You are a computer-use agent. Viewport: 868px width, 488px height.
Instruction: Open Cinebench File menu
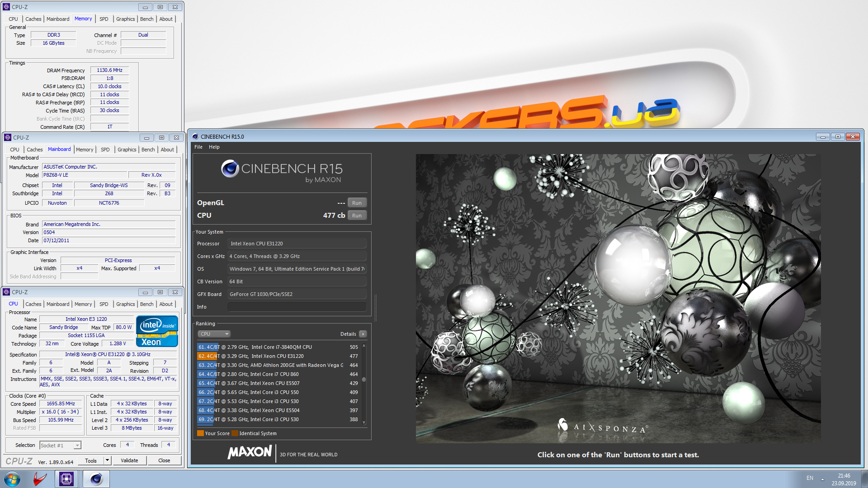point(198,147)
